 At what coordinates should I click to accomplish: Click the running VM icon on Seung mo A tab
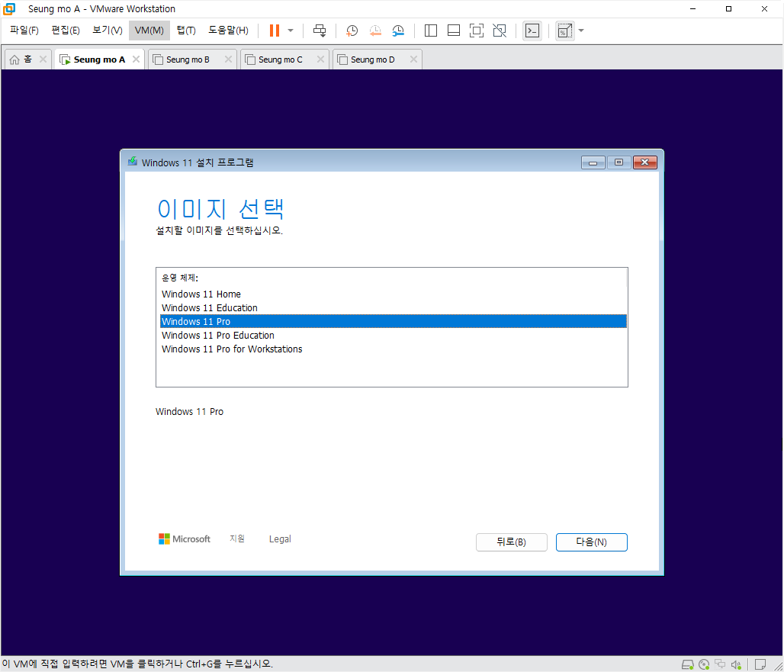[65, 59]
